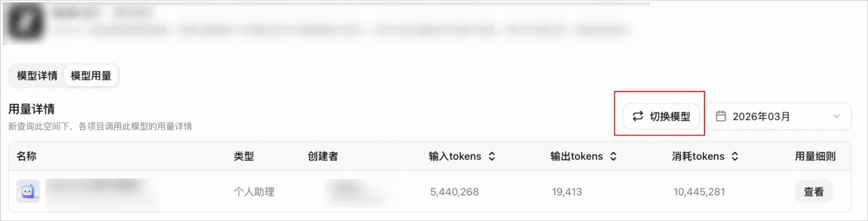Click the robot assistant icon in the table row
The image size is (868, 221).
pyautogui.click(x=28, y=192)
